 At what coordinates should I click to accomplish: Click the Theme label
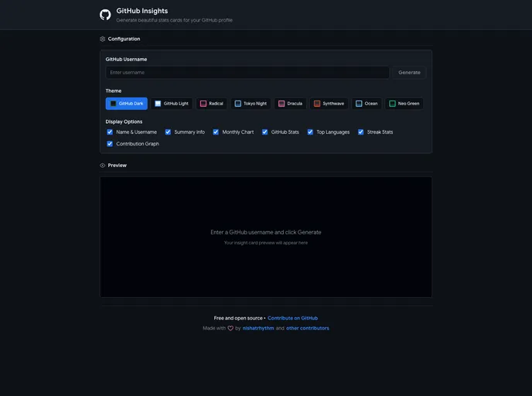coord(114,91)
